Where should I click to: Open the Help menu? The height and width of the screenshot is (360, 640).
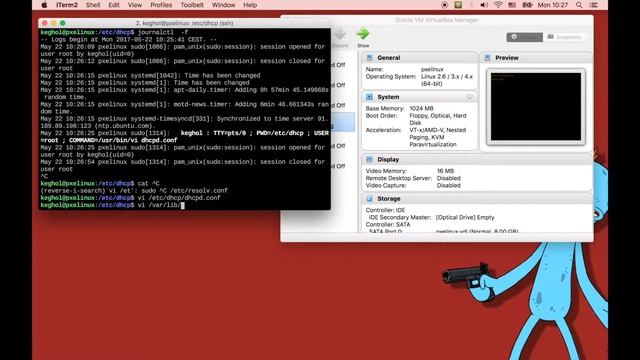[250, 5]
